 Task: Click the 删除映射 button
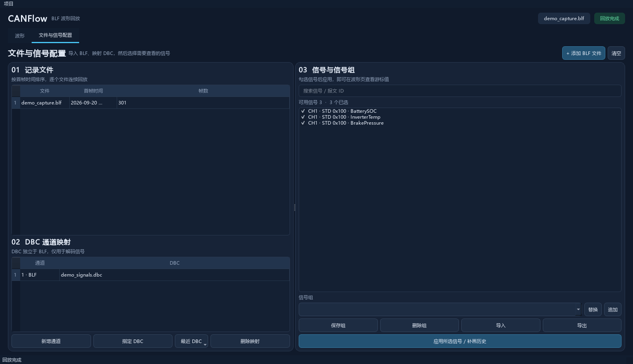(x=250, y=341)
